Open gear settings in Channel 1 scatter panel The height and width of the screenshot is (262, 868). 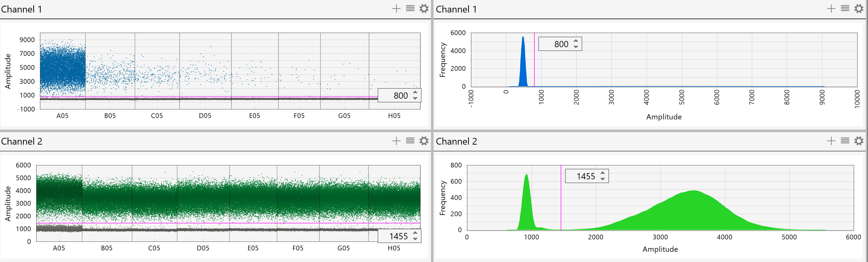click(424, 9)
